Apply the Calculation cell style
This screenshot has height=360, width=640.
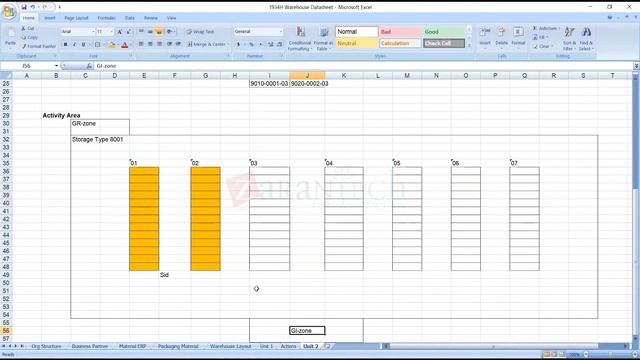pos(400,43)
